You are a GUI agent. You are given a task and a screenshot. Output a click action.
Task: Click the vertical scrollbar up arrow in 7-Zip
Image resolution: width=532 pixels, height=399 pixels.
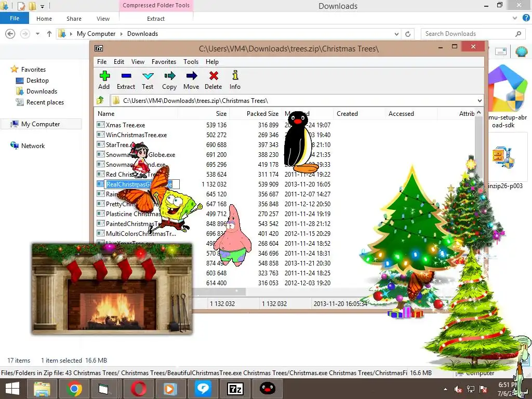click(478, 113)
